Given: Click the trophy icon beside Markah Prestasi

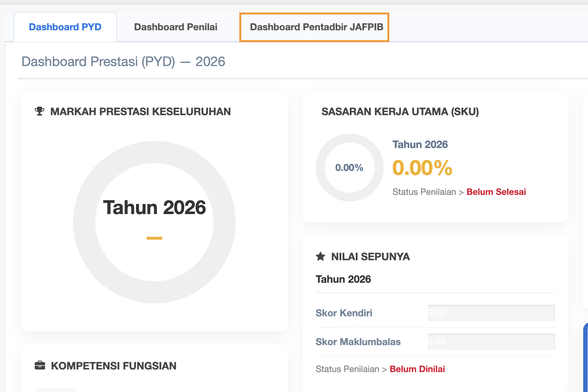Looking at the screenshot, I should pos(40,111).
